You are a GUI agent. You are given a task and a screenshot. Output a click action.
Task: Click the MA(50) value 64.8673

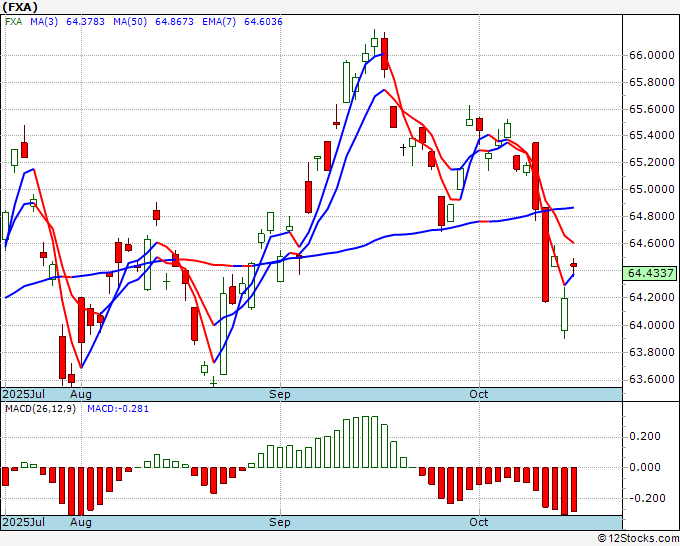(174, 22)
